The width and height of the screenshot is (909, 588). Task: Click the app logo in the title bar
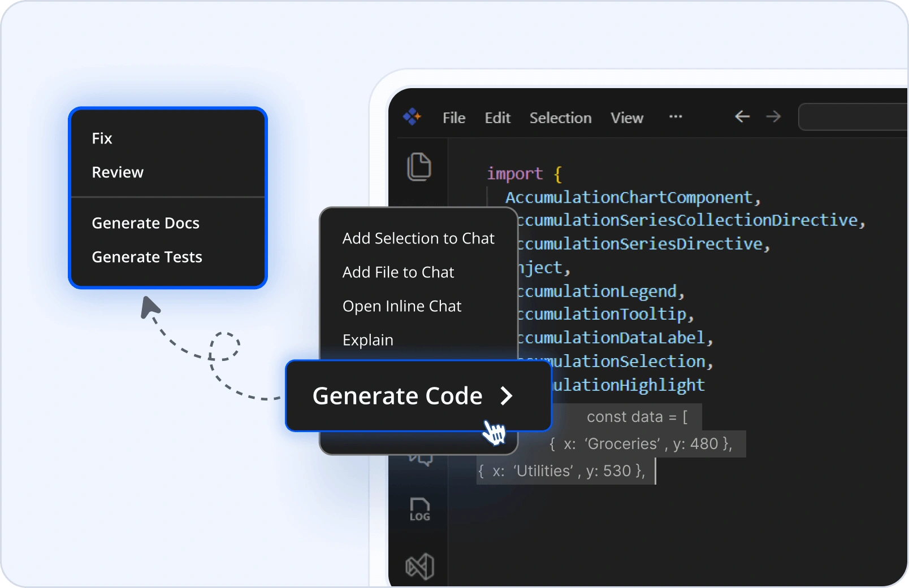[412, 117]
